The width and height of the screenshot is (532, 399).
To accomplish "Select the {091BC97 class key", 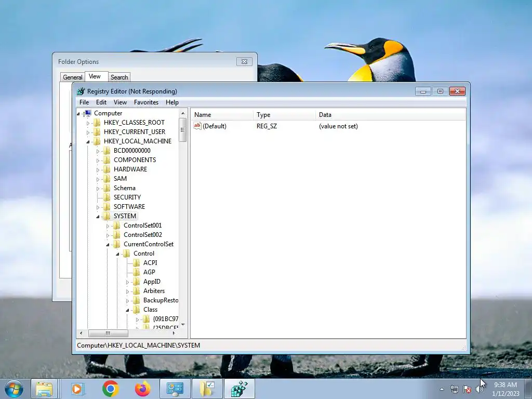I will point(166,319).
